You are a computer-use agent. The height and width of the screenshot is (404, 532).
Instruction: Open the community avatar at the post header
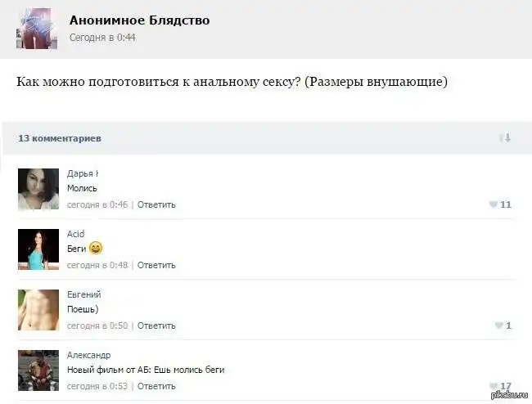pos(37,29)
